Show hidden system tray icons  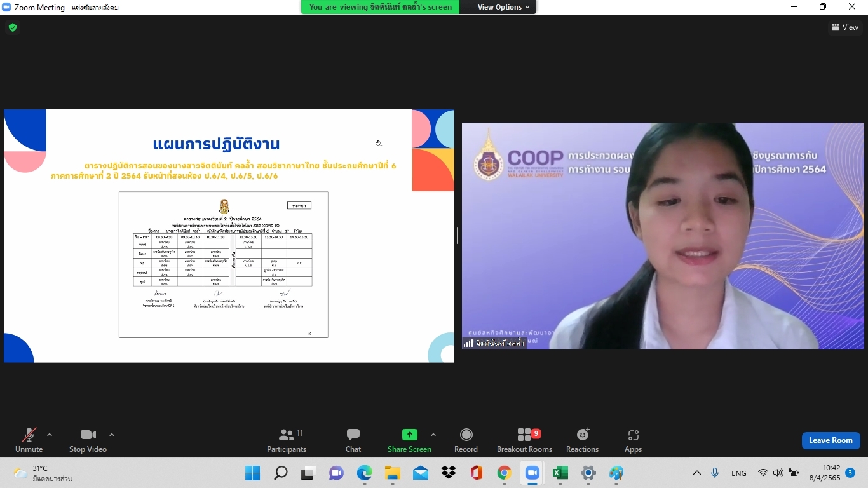tap(697, 473)
